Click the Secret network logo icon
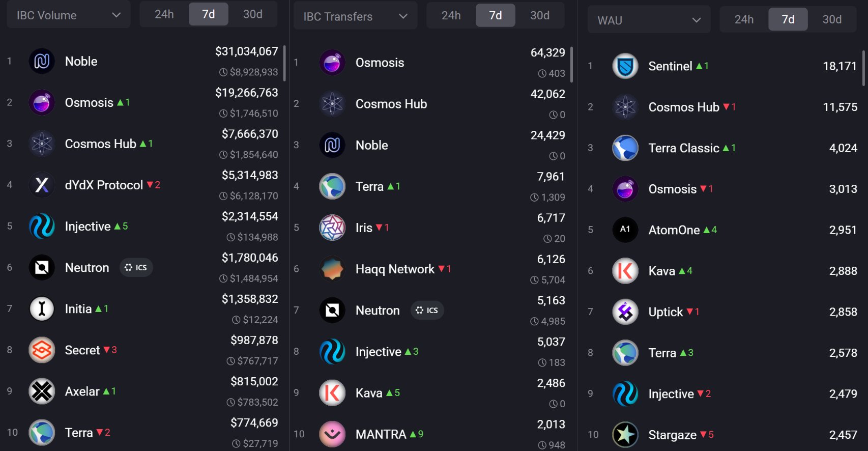The image size is (868, 451). pyautogui.click(x=42, y=350)
